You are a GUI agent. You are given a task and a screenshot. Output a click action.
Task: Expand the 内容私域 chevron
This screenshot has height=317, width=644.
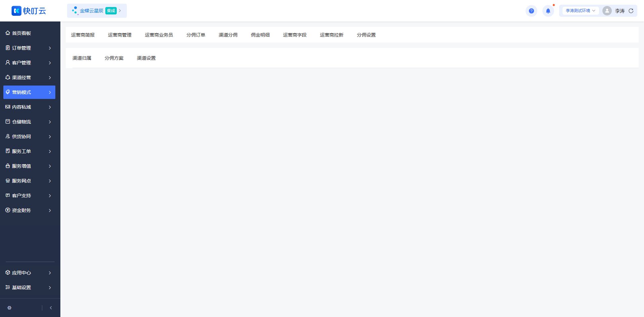50,107
